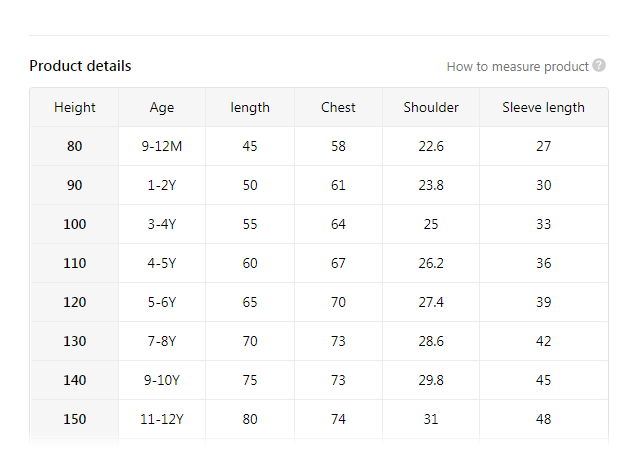Click the 1-2Y age cell

(162, 185)
